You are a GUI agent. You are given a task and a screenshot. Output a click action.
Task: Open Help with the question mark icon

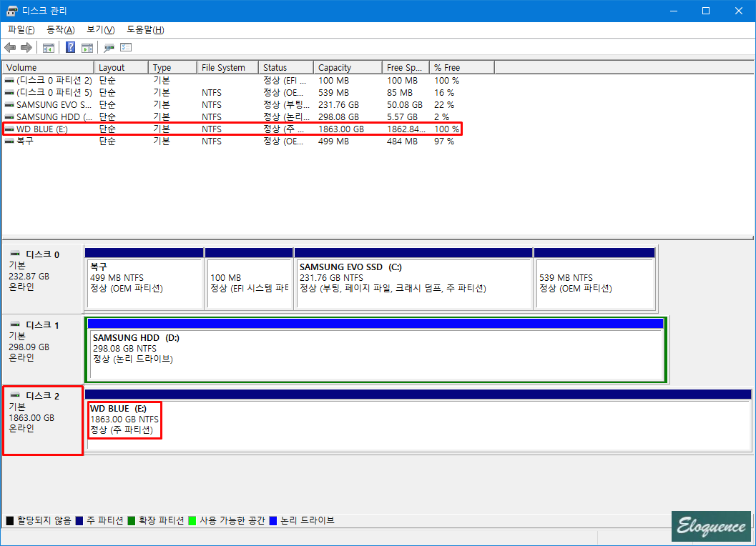tap(70, 47)
